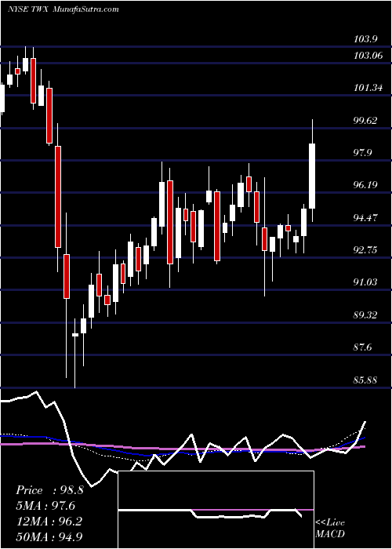Click the 92.75 price level label
The image size is (392, 549).
coord(365,250)
